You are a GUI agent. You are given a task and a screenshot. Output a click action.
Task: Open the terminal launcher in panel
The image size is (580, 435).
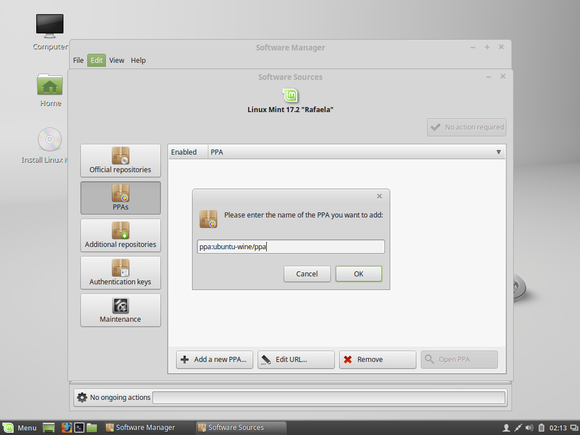point(79,428)
